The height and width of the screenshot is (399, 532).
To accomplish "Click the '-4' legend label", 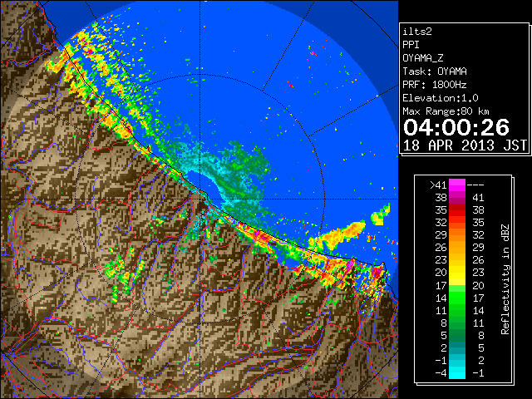I will (x=441, y=373).
